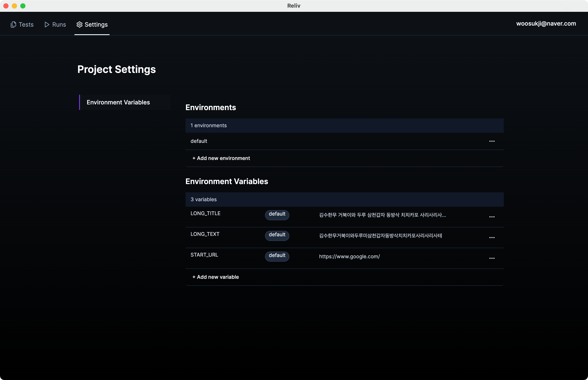Switch to the Runs tab

pos(59,25)
